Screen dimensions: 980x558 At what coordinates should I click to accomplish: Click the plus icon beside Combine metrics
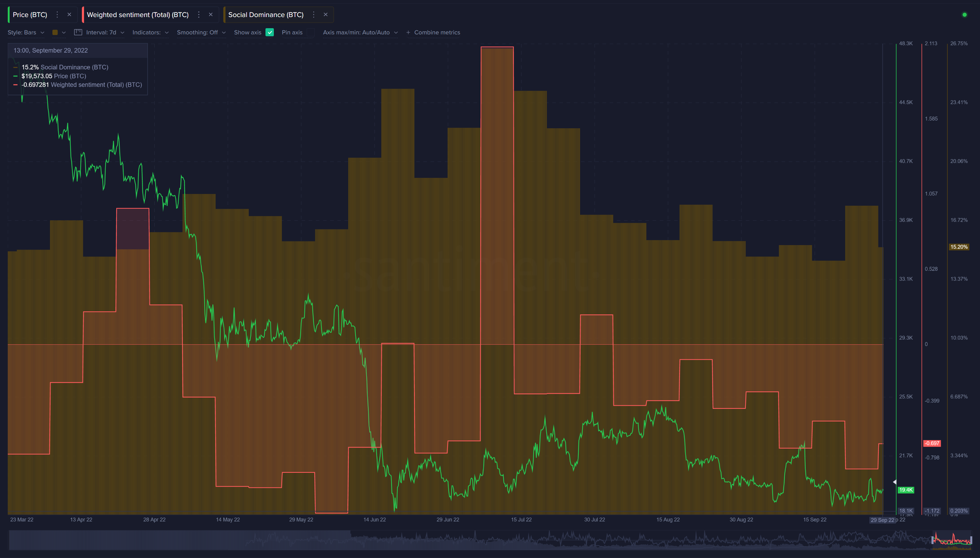click(x=408, y=33)
